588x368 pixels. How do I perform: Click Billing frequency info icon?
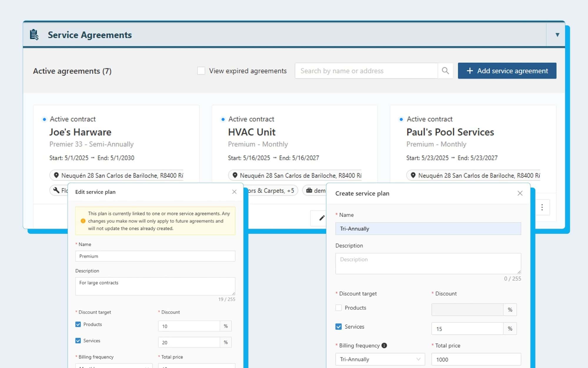point(384,345)
